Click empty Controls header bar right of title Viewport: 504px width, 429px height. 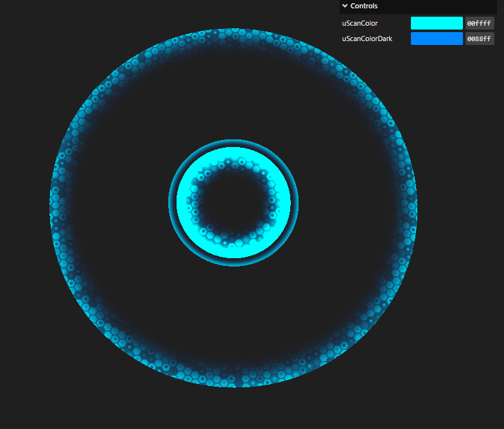[x=437, y=6]
